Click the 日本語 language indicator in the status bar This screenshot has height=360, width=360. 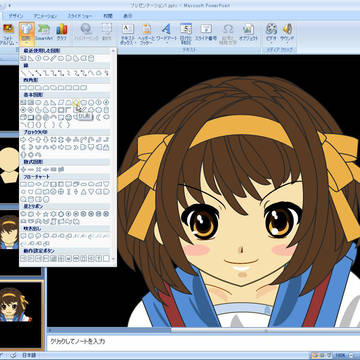coord(30,355)
